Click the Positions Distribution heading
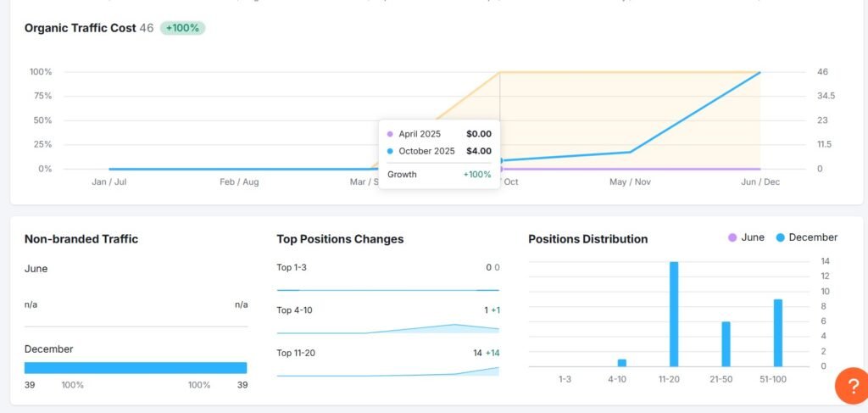Viewport: 868px width, 413px height. click(x=587, y=239)
